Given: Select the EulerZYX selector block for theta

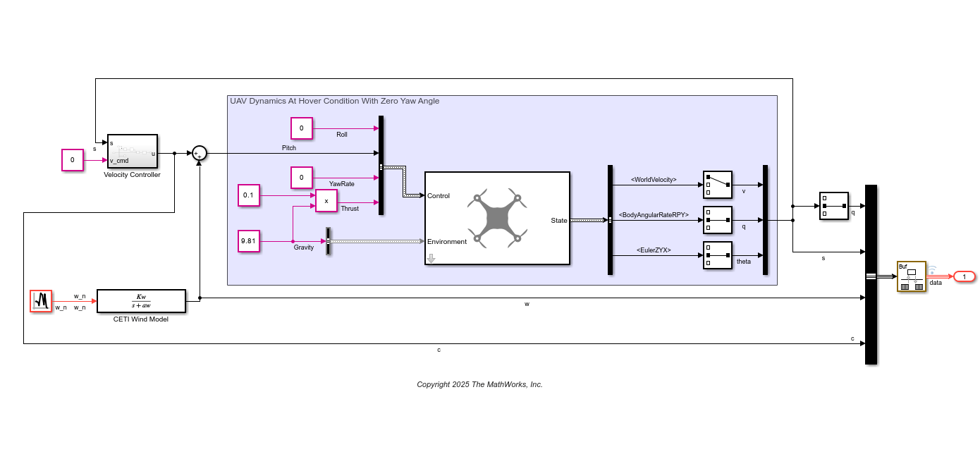Looking at the screenshot, I should (x=717, y=255).
